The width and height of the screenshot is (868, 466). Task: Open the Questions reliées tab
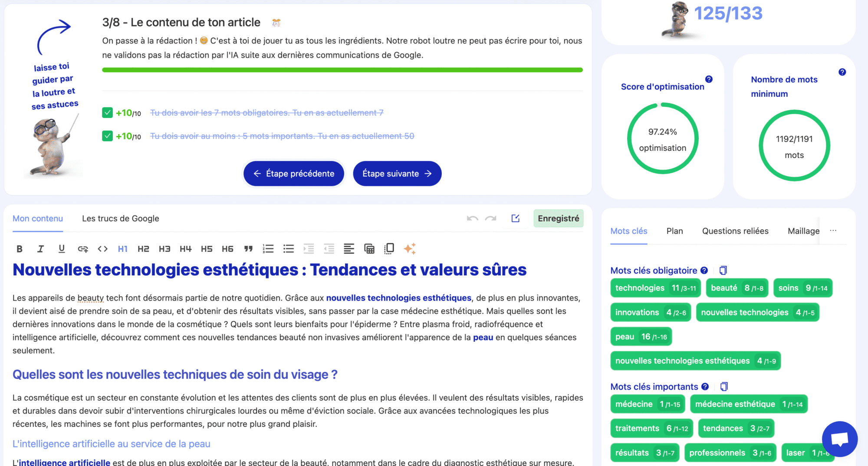(735, 231)
